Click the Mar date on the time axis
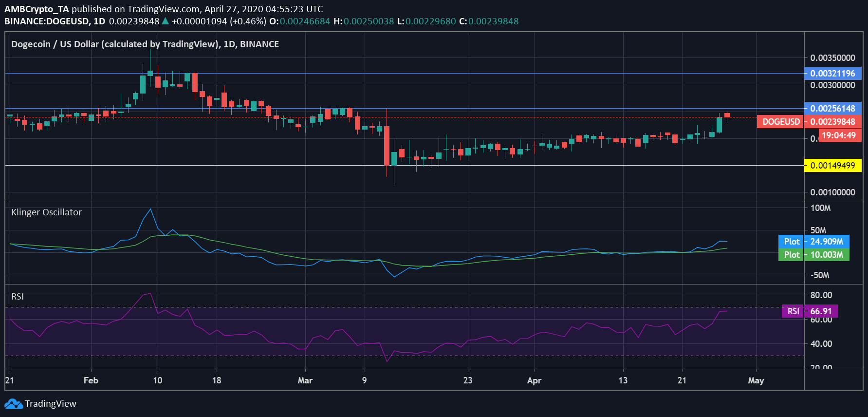The image size is (868, 417). [305, 380]
